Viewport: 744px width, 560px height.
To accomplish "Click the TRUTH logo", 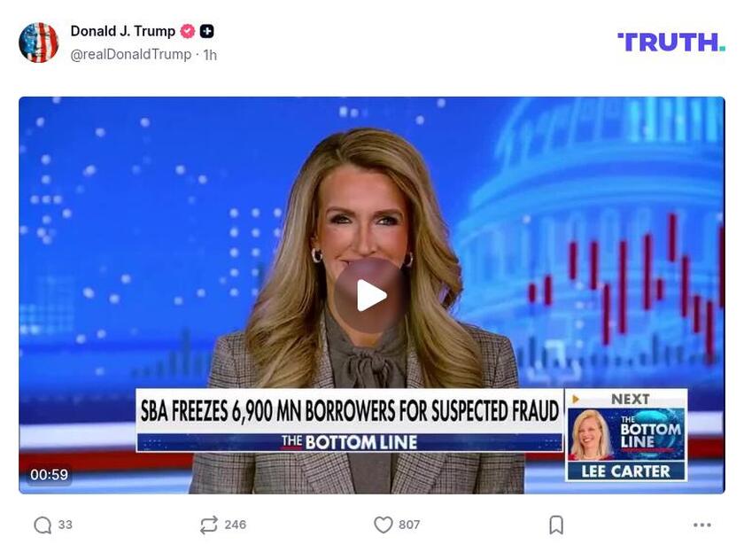I will (671, 43).
